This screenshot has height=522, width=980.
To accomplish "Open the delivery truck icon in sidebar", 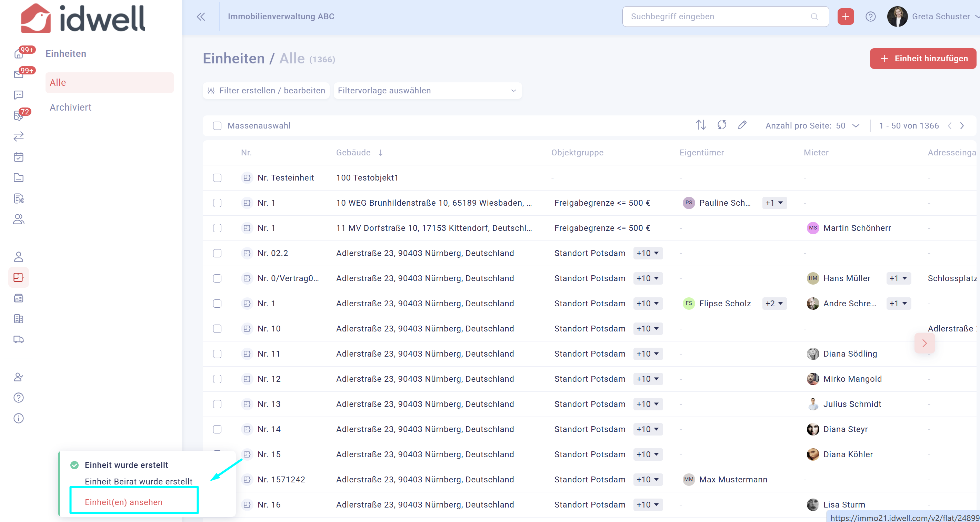I will (18, 339).
